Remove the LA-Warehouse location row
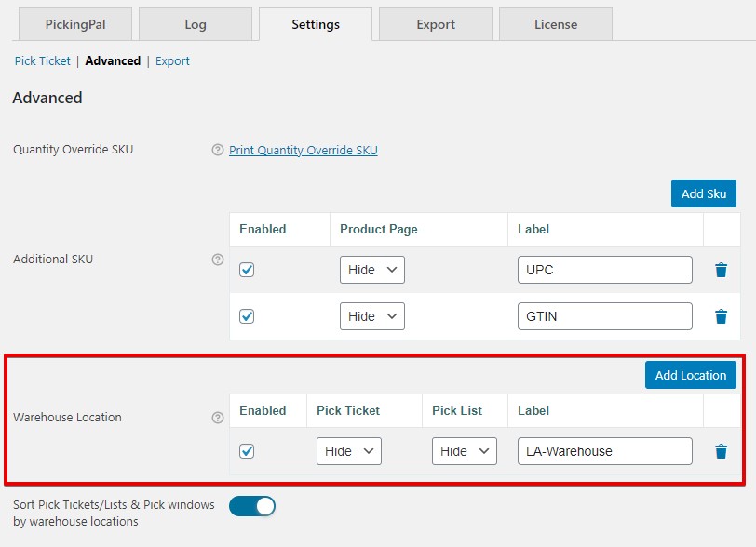The image size is (756, 547). (x=721, y=451)
